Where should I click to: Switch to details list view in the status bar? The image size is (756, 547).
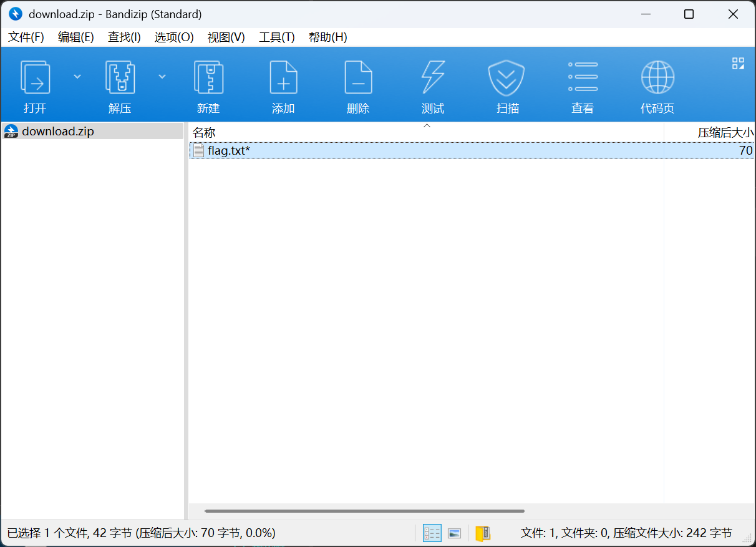coord(432,533)
